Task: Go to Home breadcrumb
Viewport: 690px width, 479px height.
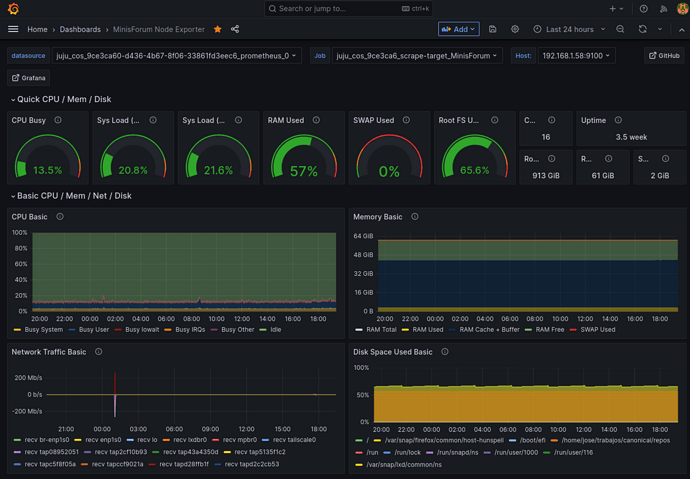Action: pos(37,29)
